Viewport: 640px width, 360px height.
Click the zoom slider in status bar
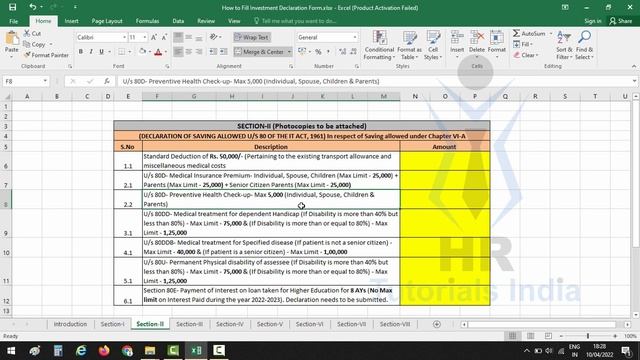pos(588,336)
